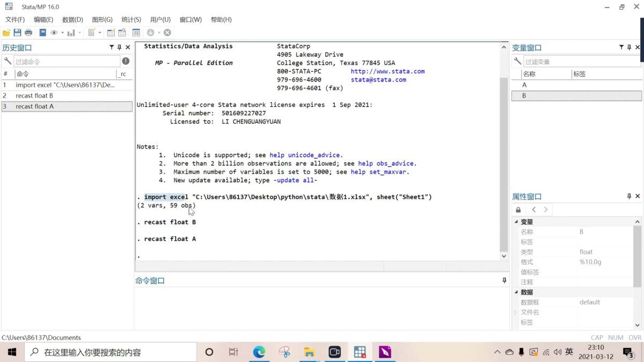Toggle the pin icon of 变量窗口

(x=630, y=47)
